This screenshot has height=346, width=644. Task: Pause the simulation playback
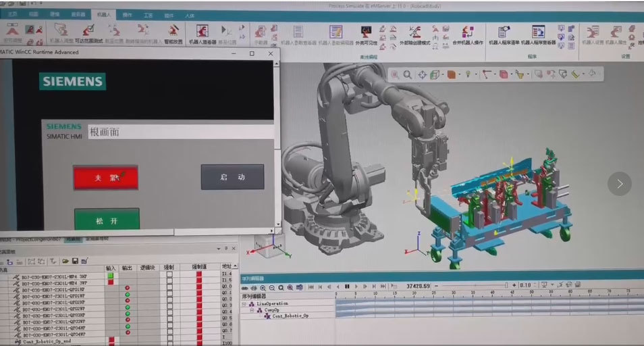(347, 286)
